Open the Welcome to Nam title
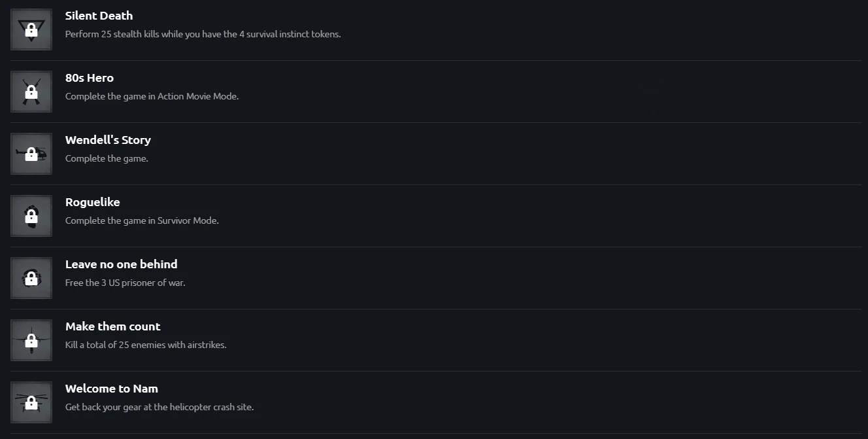The height and width of the screenshot is (439, 868). coord(111,389)
